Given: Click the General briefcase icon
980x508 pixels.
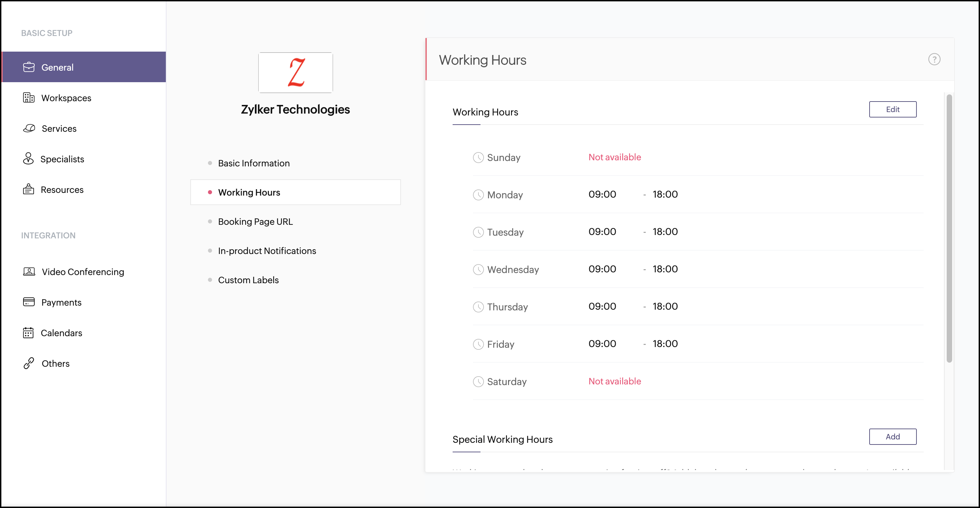Looking at the screenshot, I should click(29, 67).
